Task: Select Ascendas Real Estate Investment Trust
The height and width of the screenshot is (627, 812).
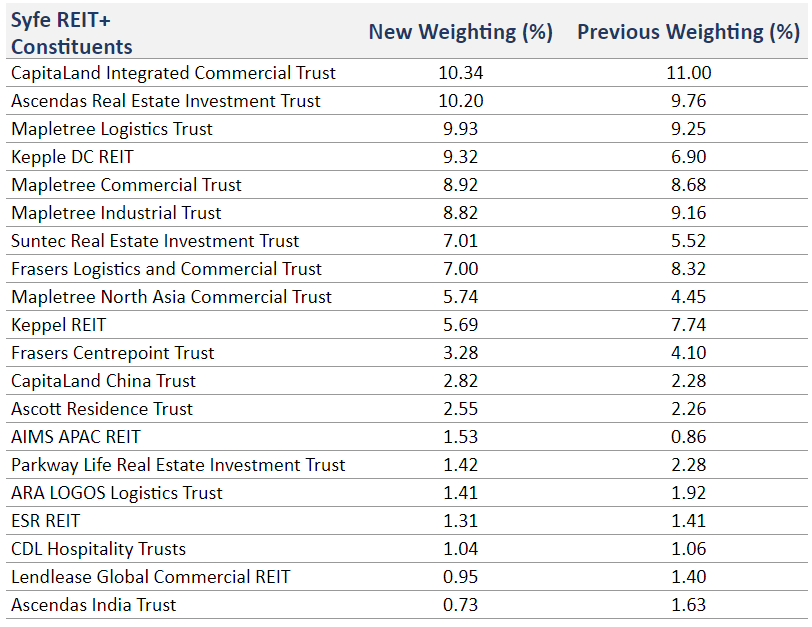Action: point(166,101)
